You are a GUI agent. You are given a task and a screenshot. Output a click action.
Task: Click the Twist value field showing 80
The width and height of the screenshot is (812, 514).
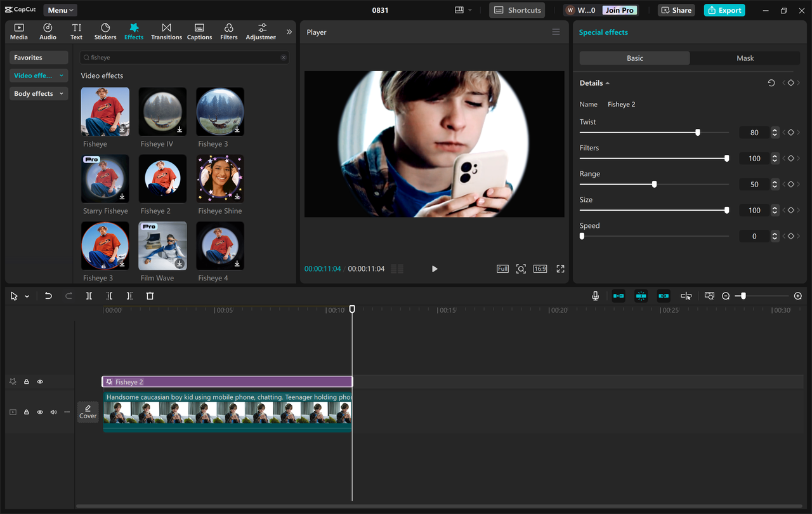tap(754, 133)
